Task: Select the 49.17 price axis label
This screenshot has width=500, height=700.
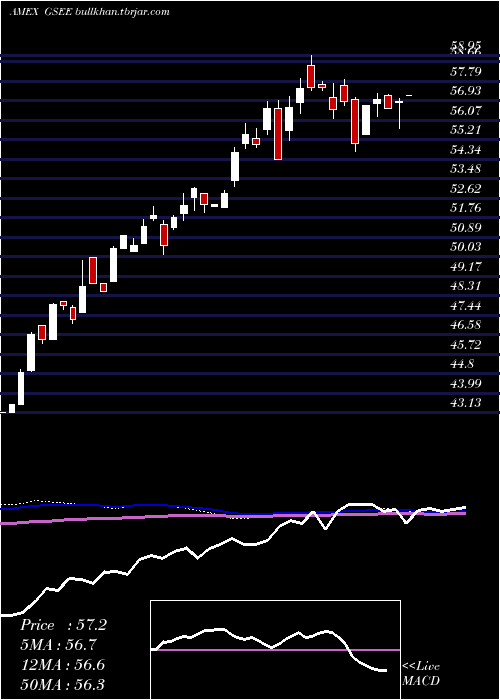Action: pyautogui.click(x=466, y=267)
